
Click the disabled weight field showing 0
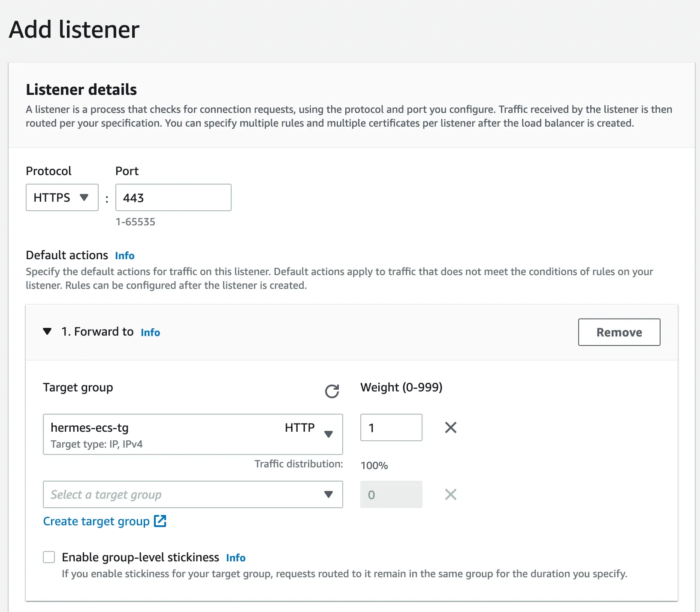tap(391, 494)
